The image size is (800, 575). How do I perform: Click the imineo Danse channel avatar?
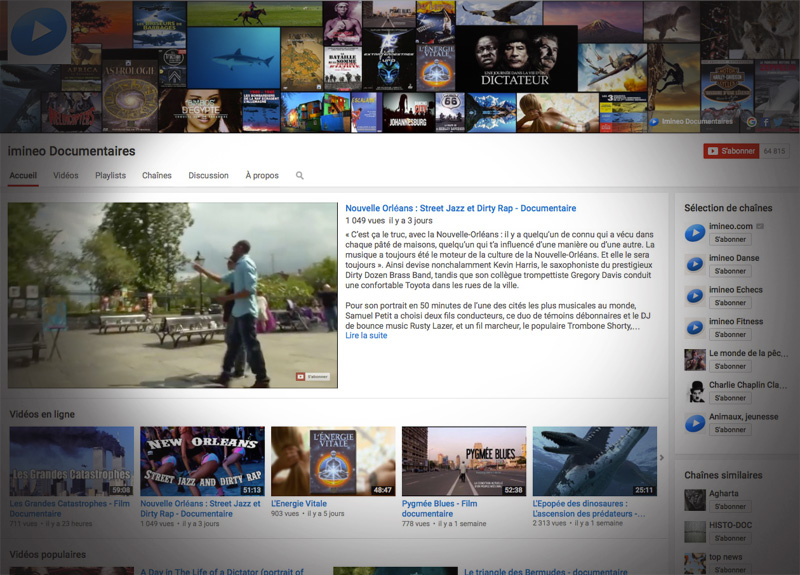coord(694,264)
